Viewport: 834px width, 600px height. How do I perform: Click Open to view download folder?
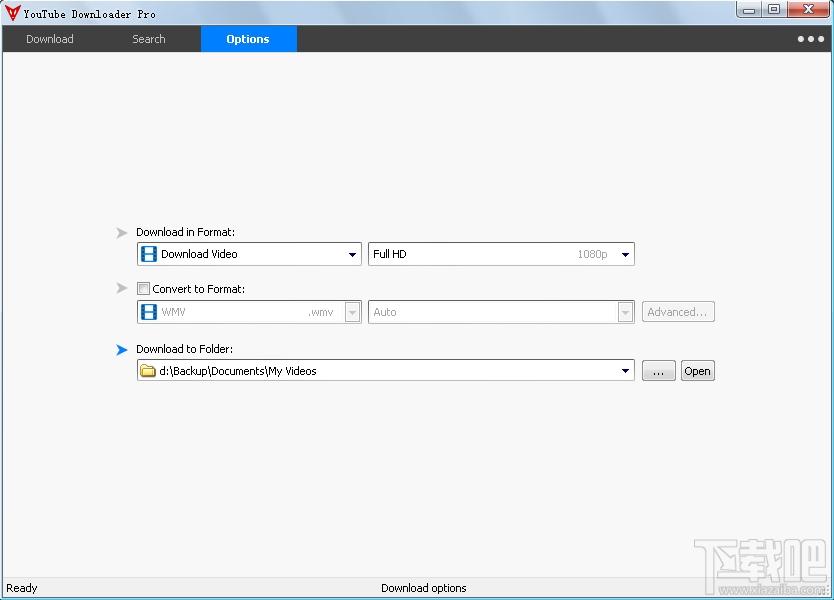[697, 371]
